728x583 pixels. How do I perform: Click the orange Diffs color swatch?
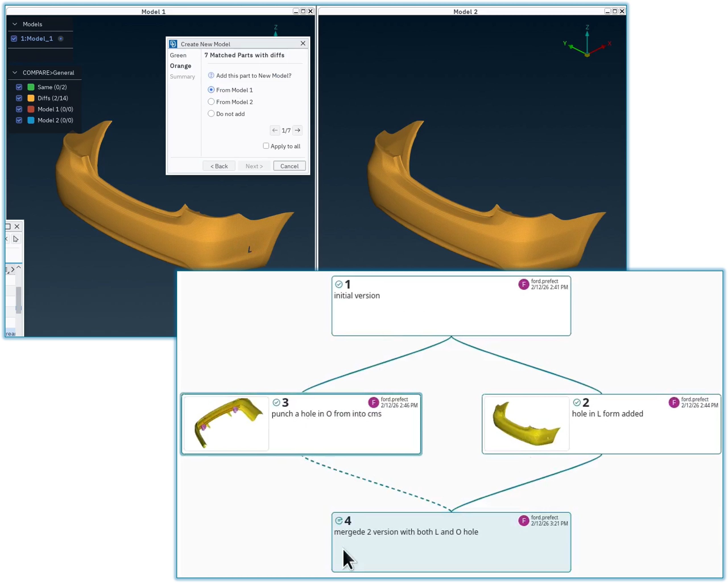tap(31, 98)
